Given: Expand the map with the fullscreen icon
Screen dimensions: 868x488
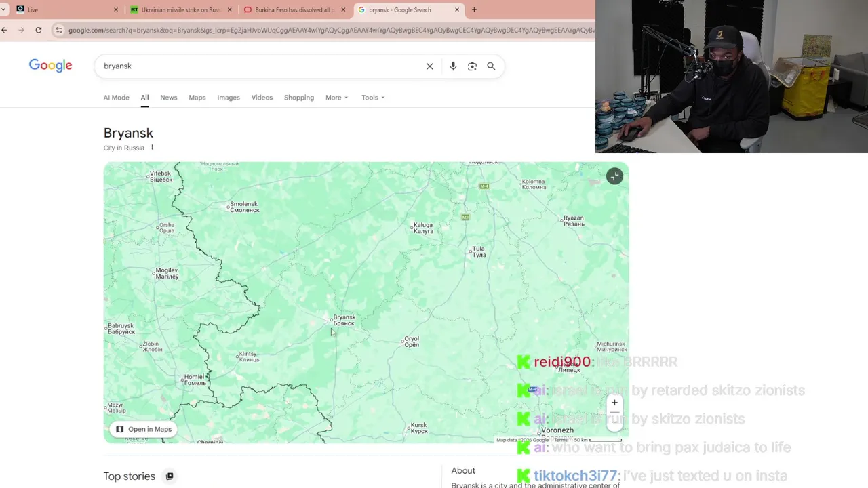Looking at the screenshot, I should coord(614,176).
